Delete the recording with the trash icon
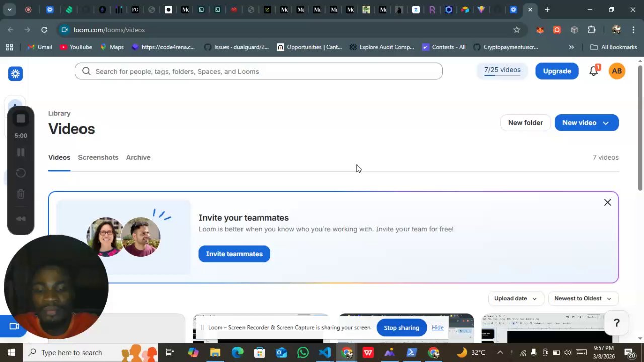 pos(21,194)
